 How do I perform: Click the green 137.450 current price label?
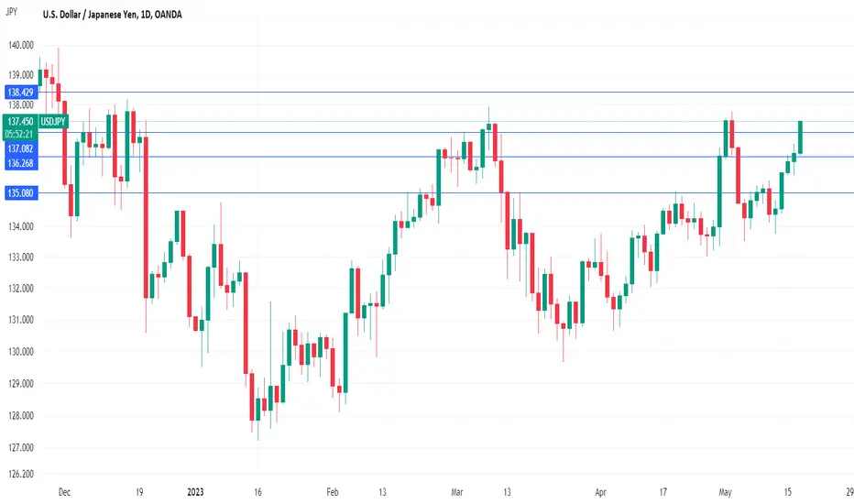click(x=21, y=122)
